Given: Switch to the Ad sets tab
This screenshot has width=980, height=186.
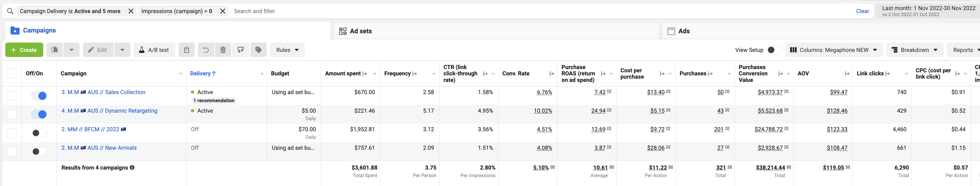Looking at the screenshot, I should 360,31.
